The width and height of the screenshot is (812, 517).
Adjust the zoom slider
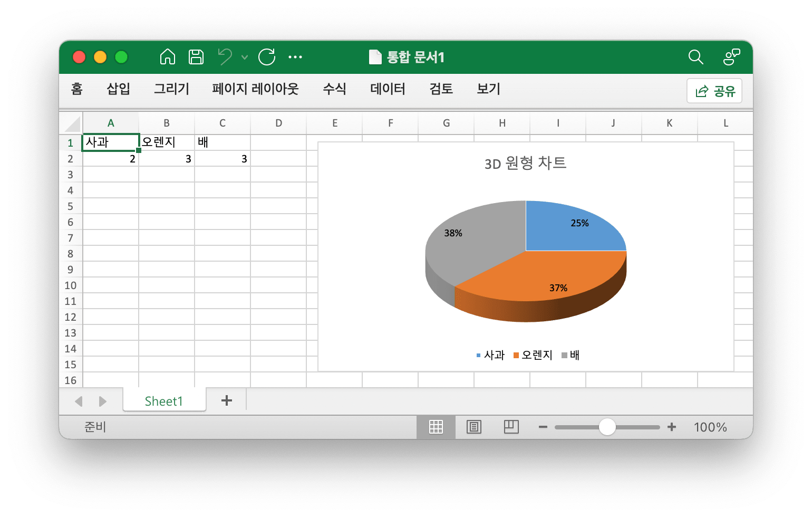coord(607,427)
